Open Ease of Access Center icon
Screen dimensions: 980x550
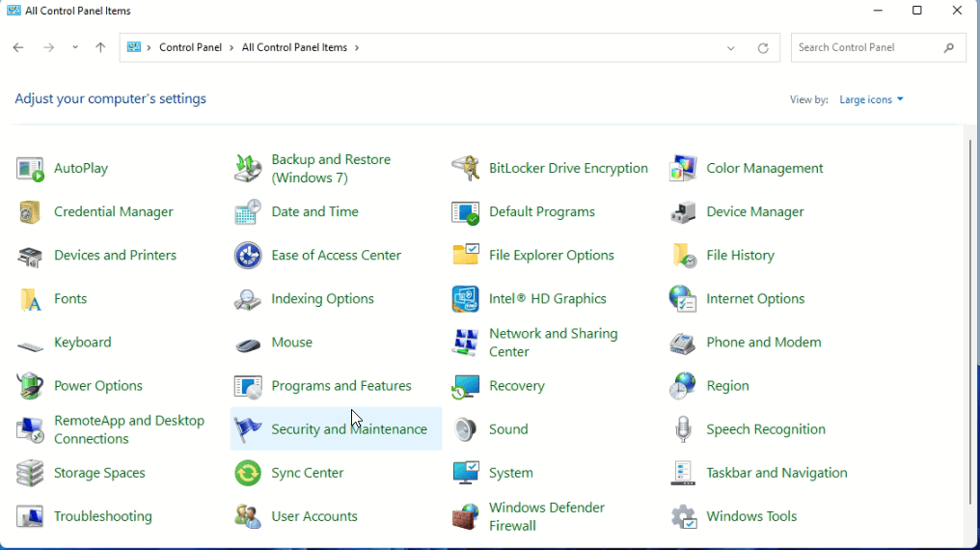click(248, 256)
